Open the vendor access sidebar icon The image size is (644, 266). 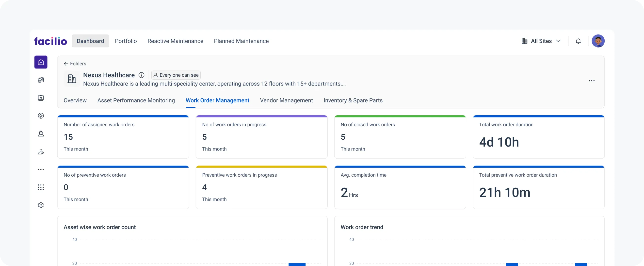pos(41,152)
